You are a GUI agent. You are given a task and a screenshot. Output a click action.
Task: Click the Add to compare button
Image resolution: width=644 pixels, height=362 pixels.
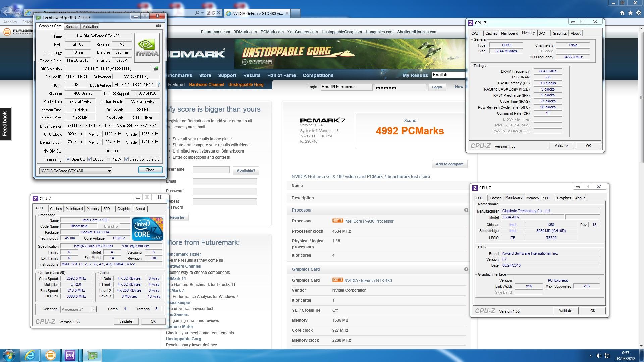(449, 164)
